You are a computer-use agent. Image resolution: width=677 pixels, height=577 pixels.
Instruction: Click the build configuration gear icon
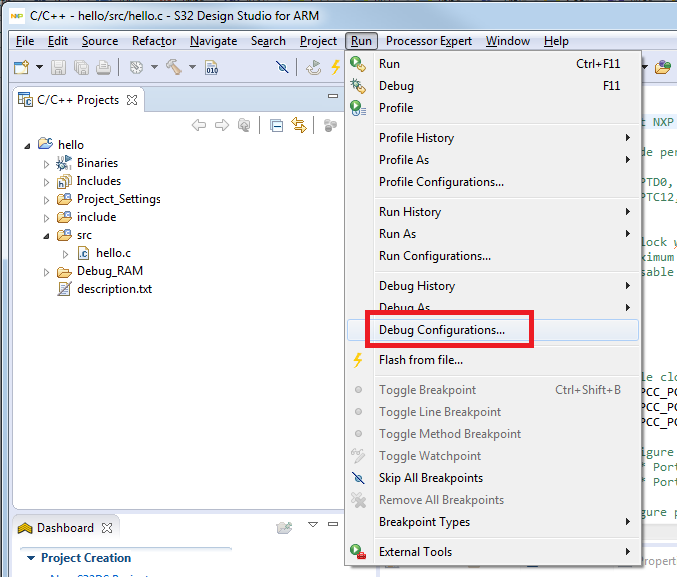pos(136,67)
